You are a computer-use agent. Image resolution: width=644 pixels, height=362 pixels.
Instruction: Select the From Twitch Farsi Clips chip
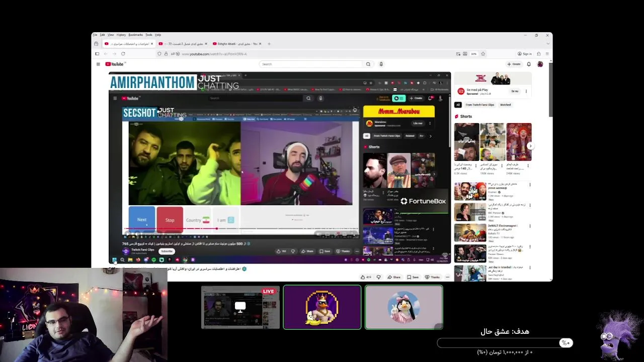pos(480,105)
